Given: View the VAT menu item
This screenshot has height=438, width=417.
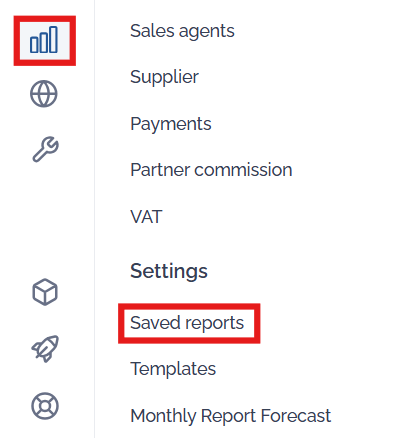Looking at the screenshot, I should click(146, 217).
